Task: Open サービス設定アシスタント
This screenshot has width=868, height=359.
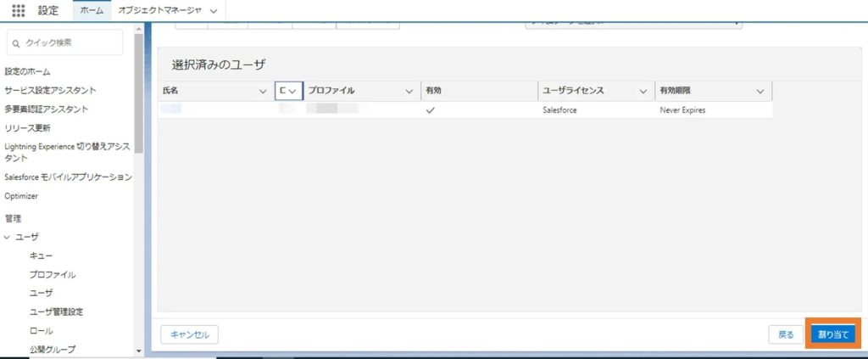Action: [x=50, y=90]
